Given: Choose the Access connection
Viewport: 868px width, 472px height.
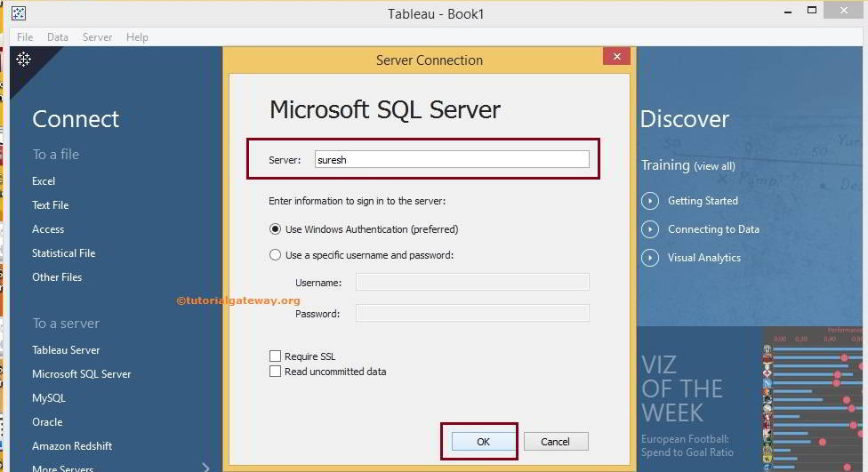Looking at the screenshot, I should point(48,229).
